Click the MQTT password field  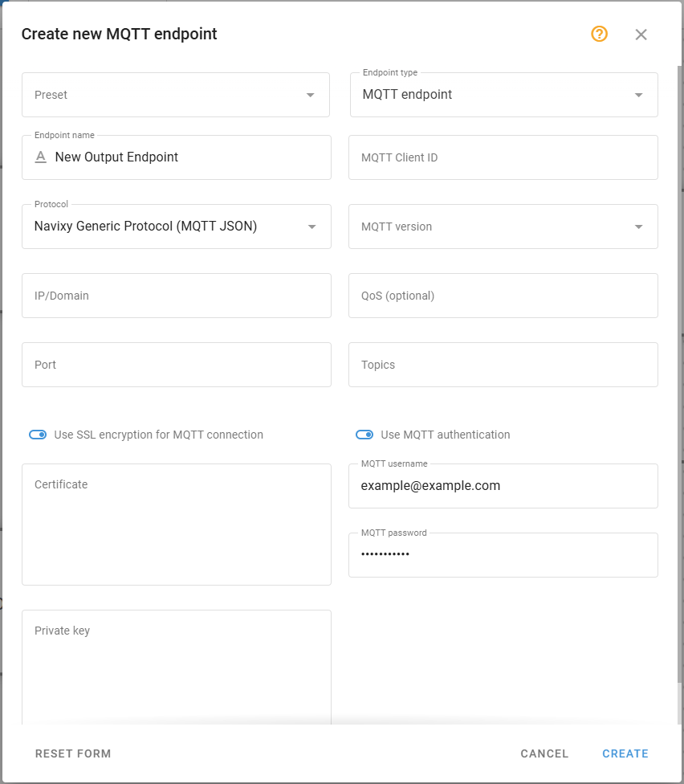coord(503,554)
